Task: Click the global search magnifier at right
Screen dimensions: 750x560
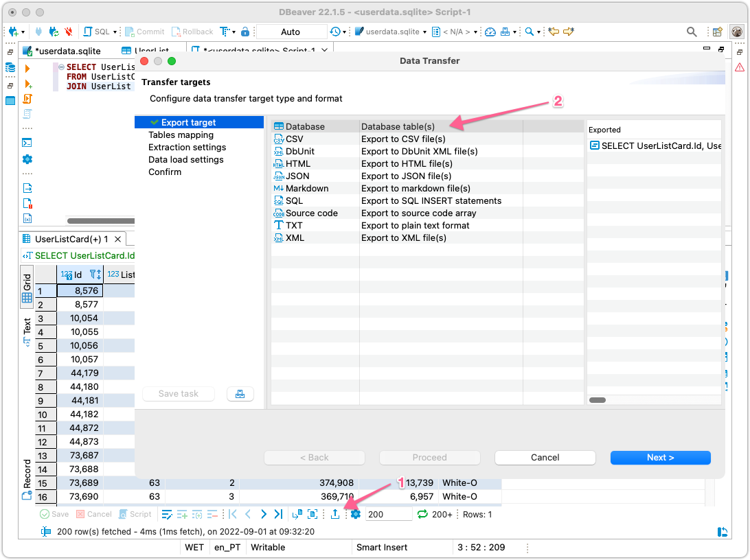Action: [x=692, y=32]
